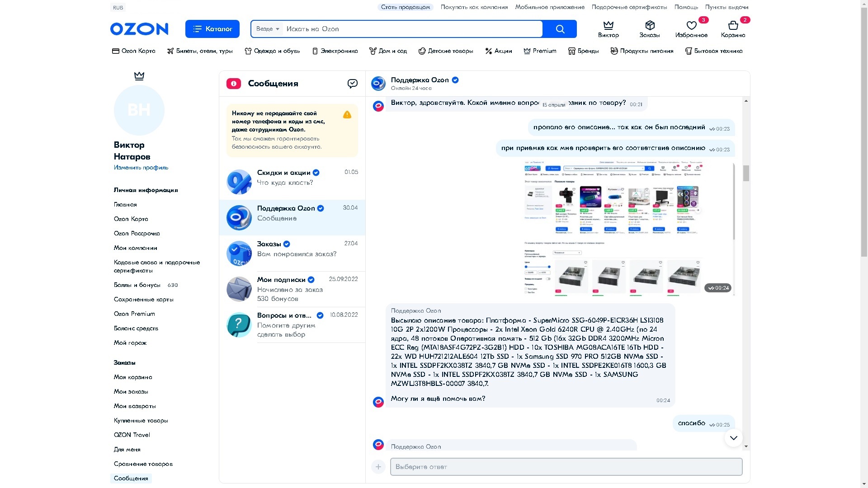Open the Скидки и акции chat
This screenshot has width=868, height=488.
(292, 182)
